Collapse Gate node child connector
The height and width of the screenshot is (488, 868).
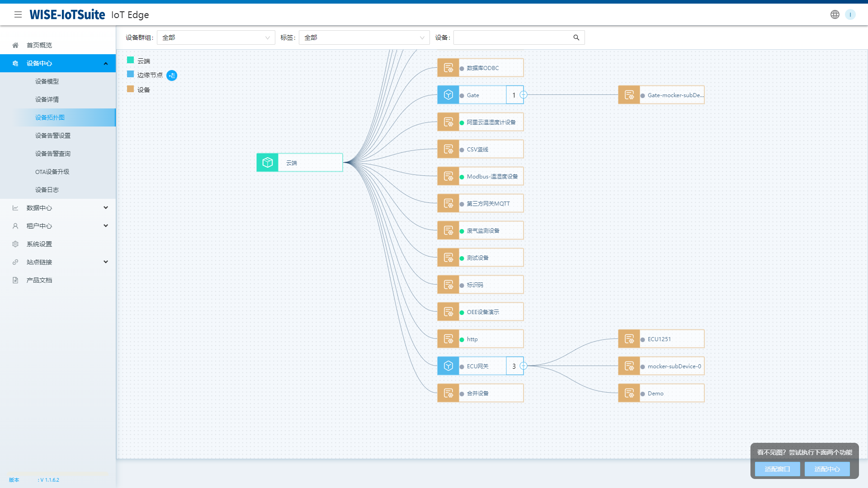[x=524, y=95]
